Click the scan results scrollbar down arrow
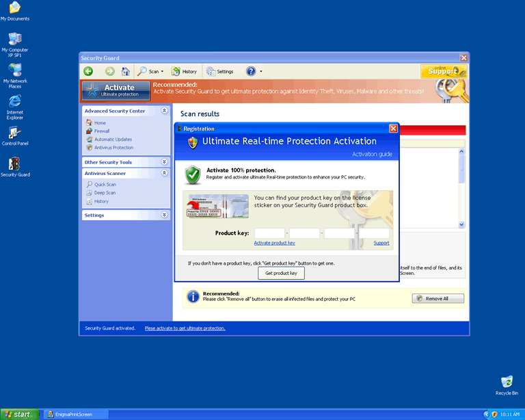The image size is (525, 420). 461,224
